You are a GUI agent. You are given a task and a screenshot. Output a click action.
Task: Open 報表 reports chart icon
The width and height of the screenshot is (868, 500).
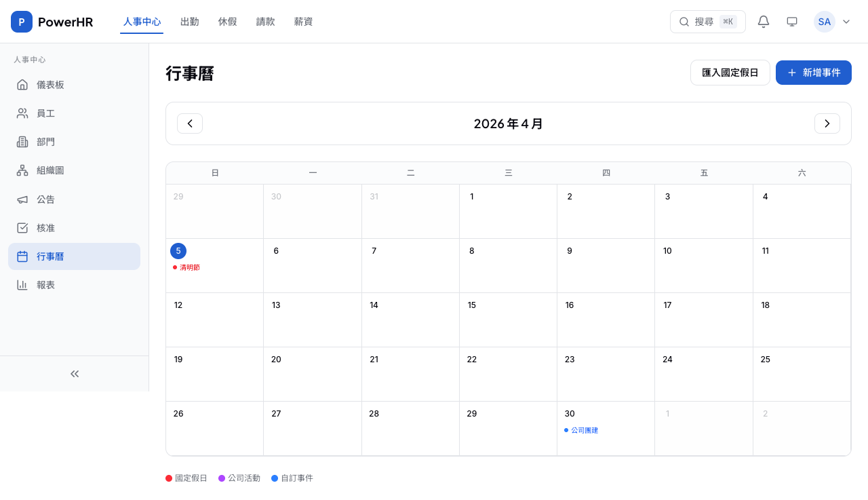click(x=22, y=285)
